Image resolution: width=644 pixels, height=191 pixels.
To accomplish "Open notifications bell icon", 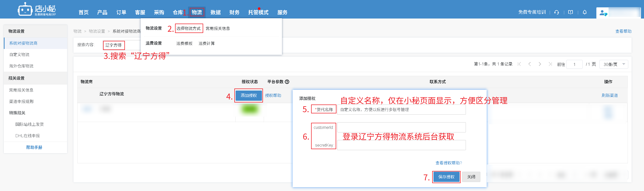I will 585,12.
